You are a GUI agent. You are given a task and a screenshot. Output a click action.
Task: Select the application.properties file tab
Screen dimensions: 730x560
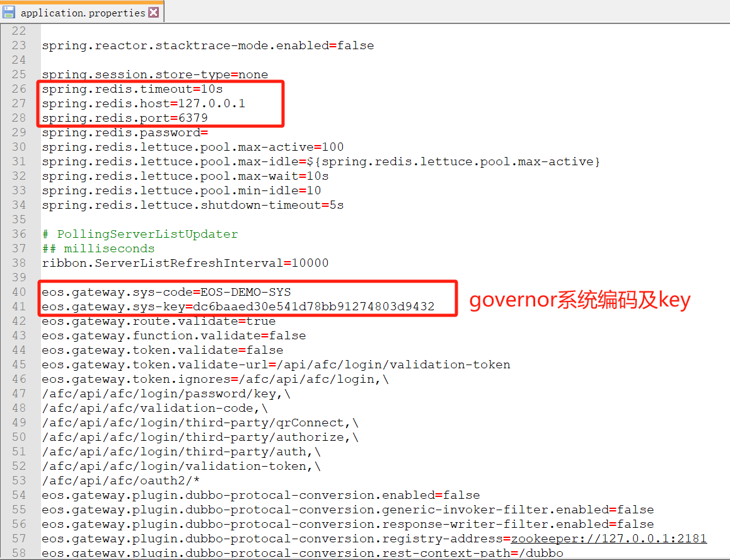(83, 13)
